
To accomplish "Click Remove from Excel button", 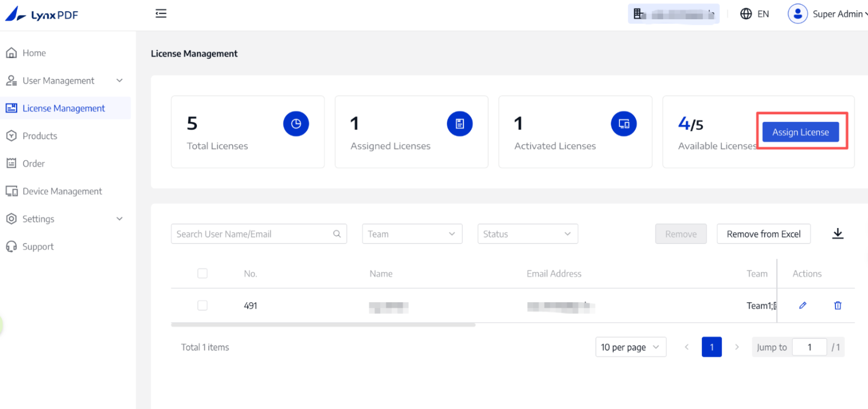I will [763, 234].
